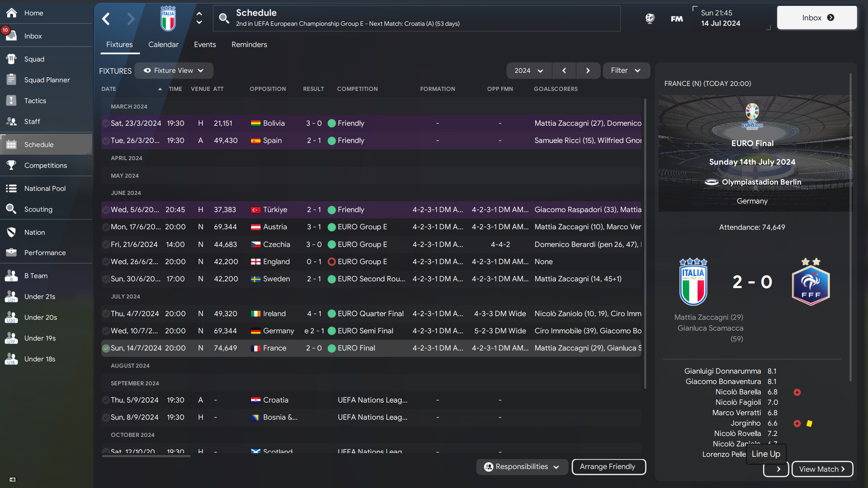Expand the team switcher up-down arrows
The height and width of the screenshot is (488, 868).
(x=199, y=18)
